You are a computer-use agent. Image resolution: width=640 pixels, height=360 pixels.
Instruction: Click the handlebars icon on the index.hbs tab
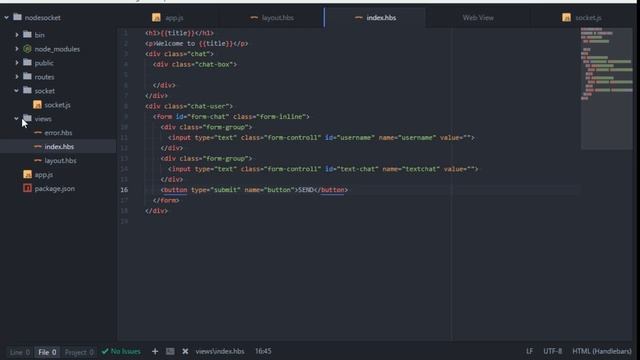pyautogui.click(x=359, y=18)
